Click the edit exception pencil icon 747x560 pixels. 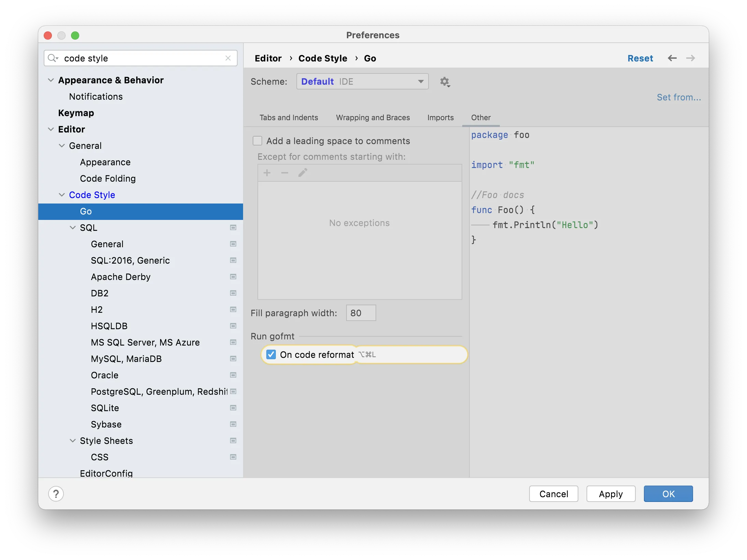(302, 173)
